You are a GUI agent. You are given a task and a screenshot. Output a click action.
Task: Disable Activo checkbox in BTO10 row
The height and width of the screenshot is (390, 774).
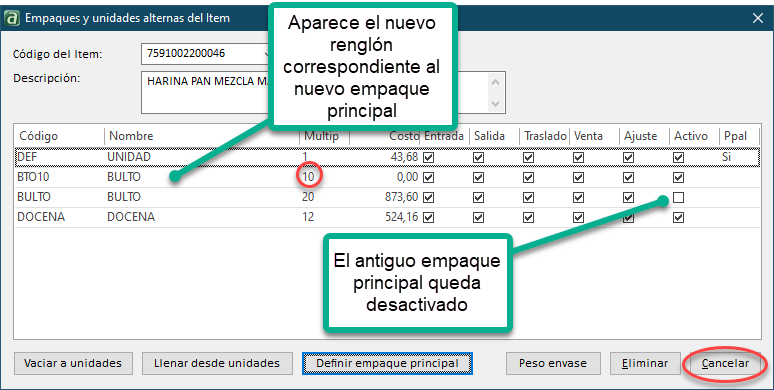pos(679,177)
